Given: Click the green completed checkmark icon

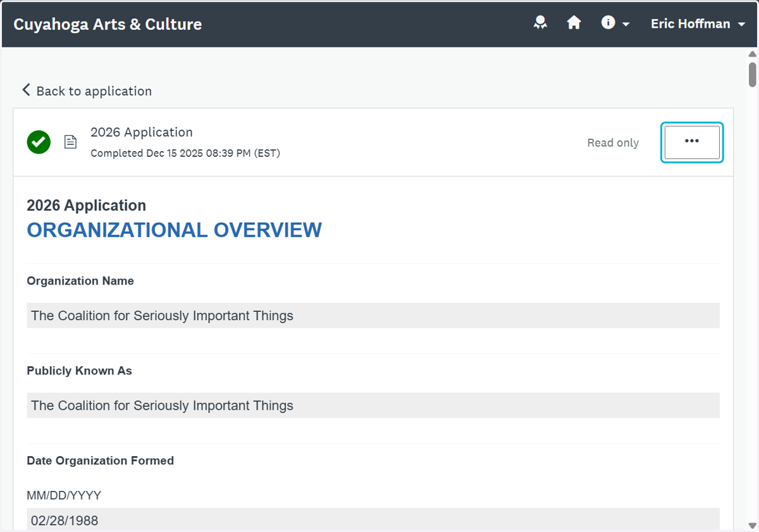Looking at the screenshot, I should pyautogui.click(x=39, y=142).
